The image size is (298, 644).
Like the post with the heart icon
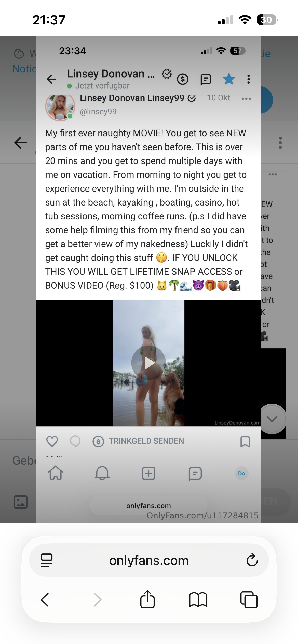[x=52, y=441]
